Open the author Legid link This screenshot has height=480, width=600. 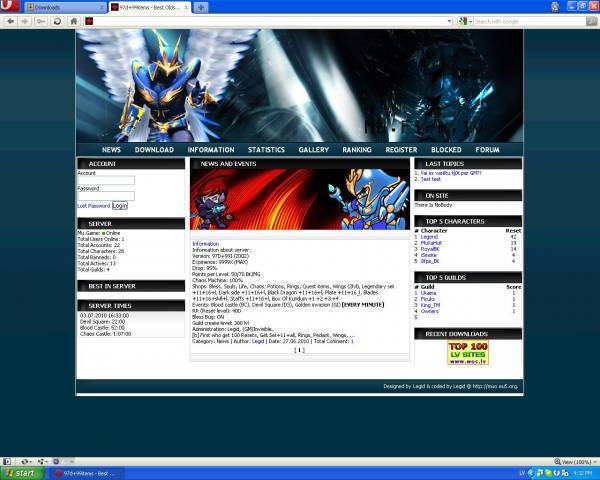pyautogui.click(x=258, y=341)
